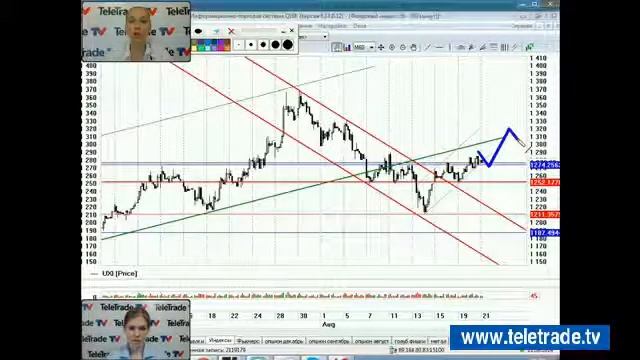
Task: Select the arrow pointer tool in drawing palette
Action: pos(216,31)
